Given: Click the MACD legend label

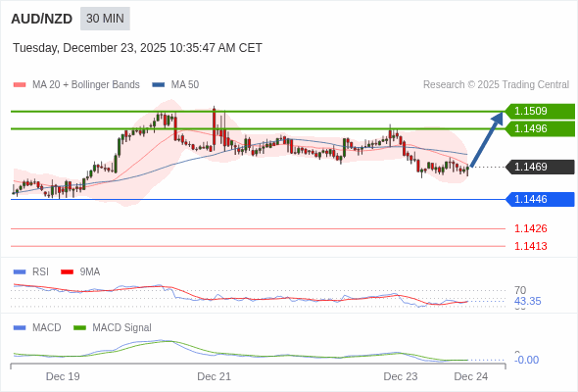Looking at the screenshot, I should pyautogui.click(x=46, y=328).
